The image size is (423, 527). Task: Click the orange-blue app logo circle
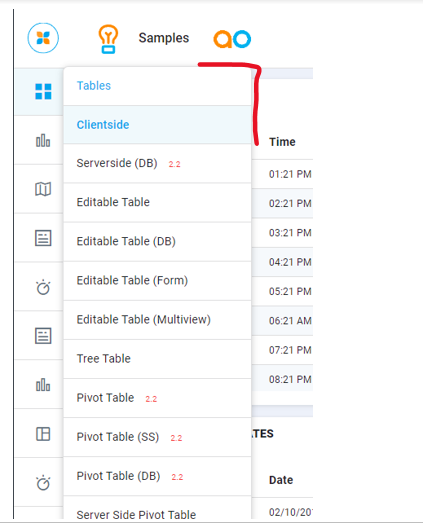[43, 38]
